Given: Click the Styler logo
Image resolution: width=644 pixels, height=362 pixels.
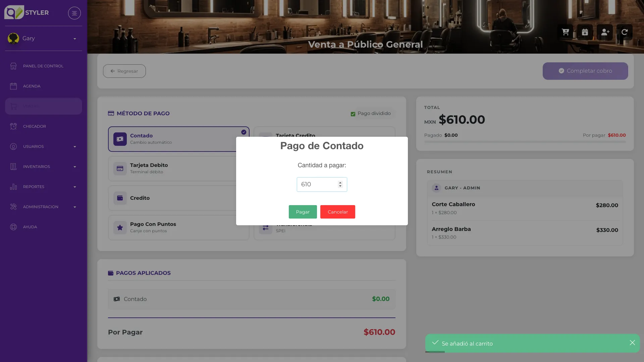Looking at the screenshot, I should pos(26,12).
